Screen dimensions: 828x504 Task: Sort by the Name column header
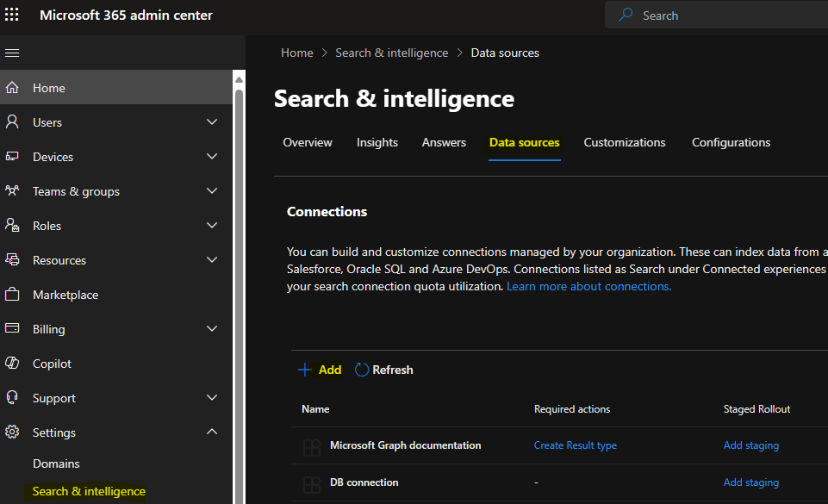[x=315, y=409]
